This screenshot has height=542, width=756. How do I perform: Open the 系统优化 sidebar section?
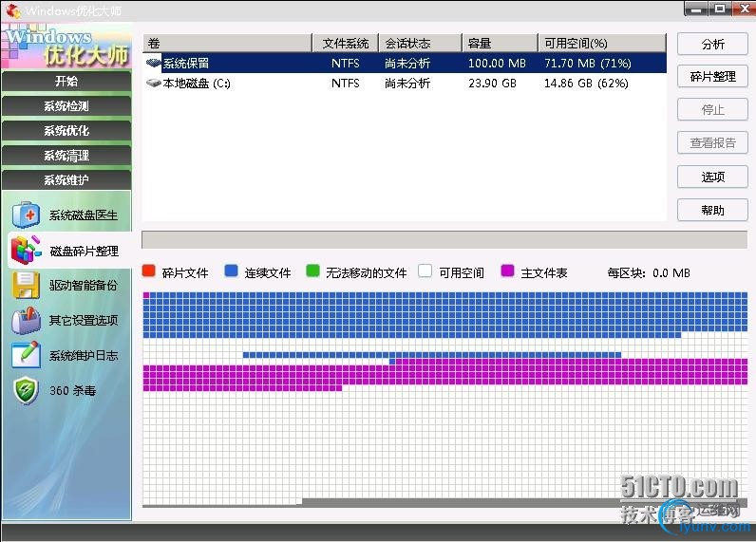(66, 131)
